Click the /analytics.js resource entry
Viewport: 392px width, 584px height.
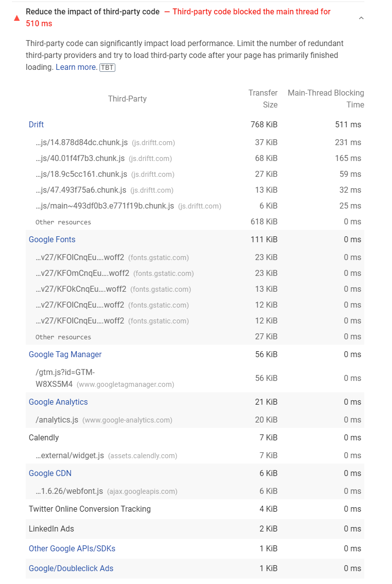[104, 420]
